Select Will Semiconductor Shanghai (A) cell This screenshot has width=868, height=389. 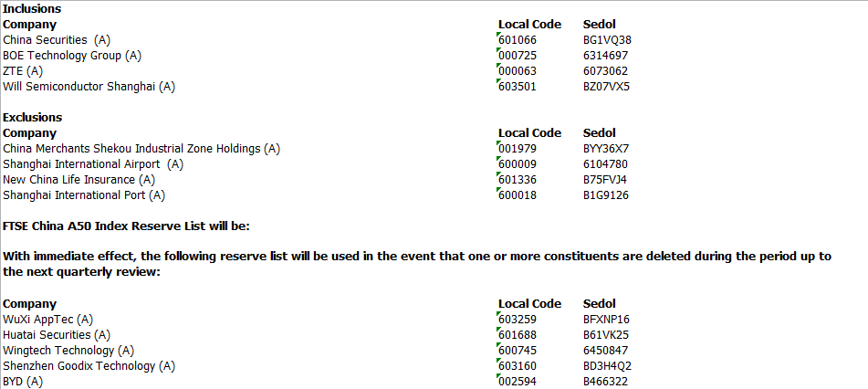point(89,87)
